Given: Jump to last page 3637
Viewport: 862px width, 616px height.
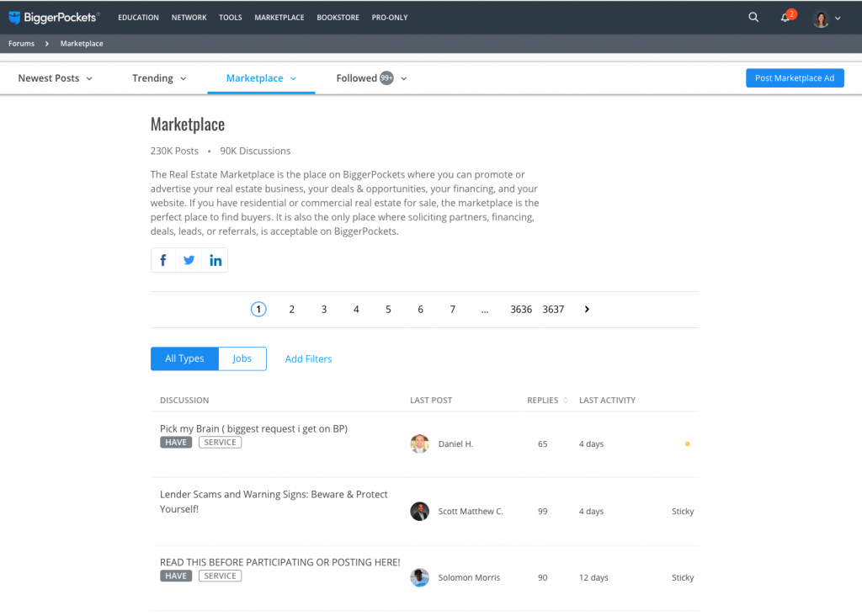Looking at the screenshot, I should 554,310.
